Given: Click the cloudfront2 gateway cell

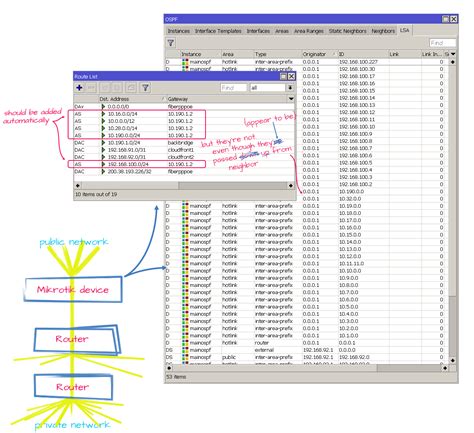Looking at the screenshot, I should [180, 157].
